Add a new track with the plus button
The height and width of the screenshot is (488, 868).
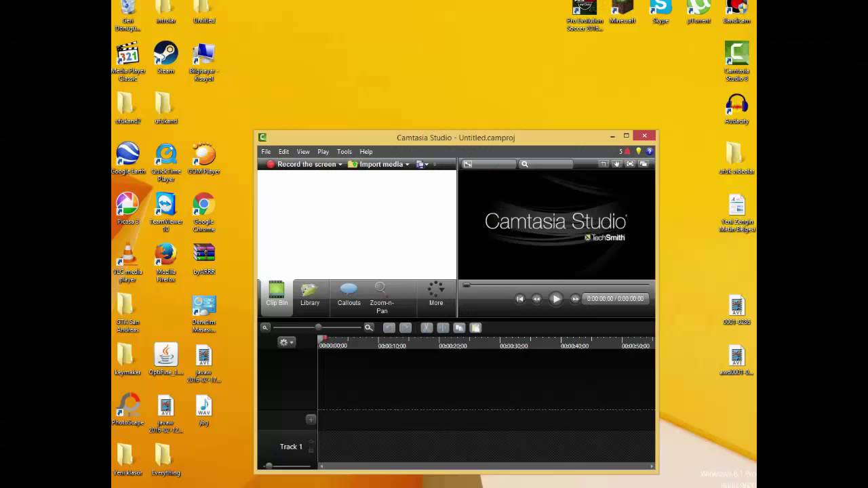(x=311, y=420)
